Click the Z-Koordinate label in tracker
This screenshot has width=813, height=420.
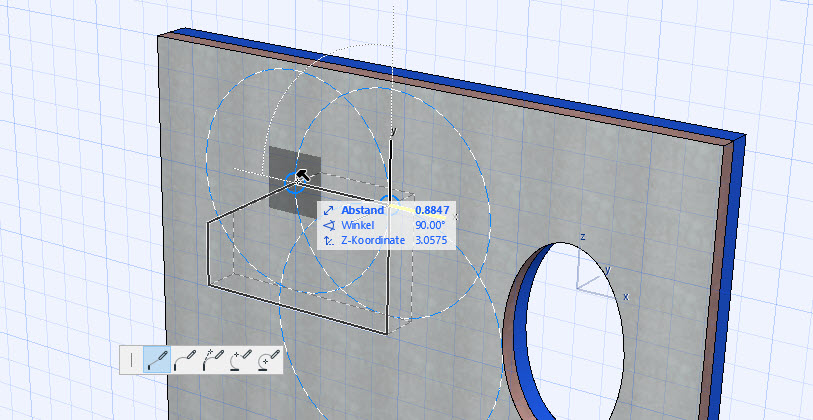(372, 241)
